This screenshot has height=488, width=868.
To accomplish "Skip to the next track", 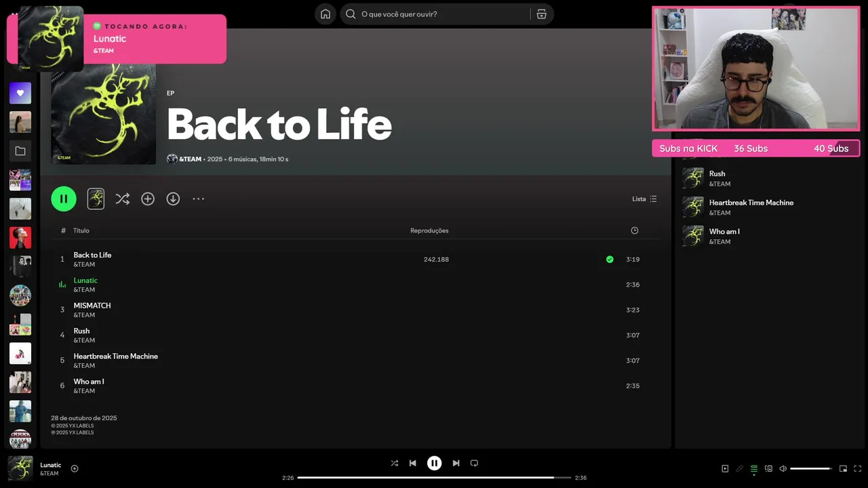I will point(456,463).
